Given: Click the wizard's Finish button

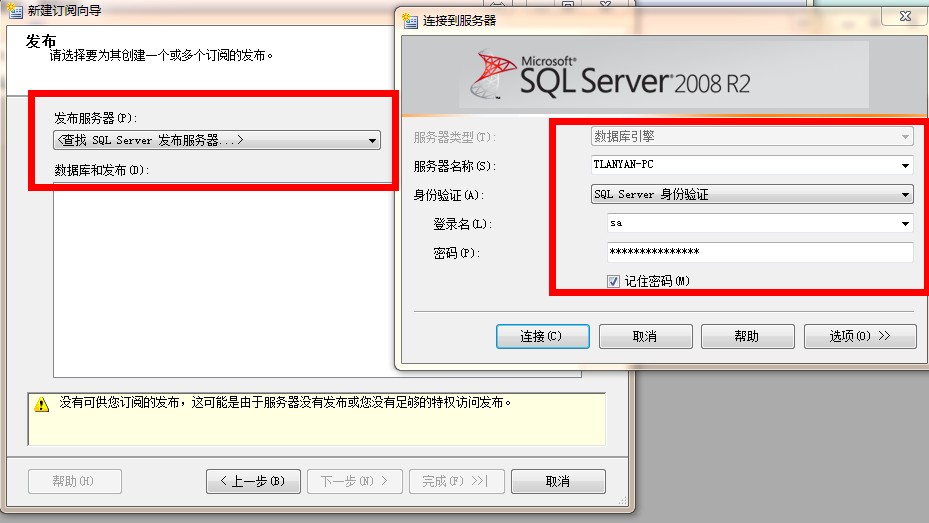Looking at the screenshot, I should click(455, 481).
